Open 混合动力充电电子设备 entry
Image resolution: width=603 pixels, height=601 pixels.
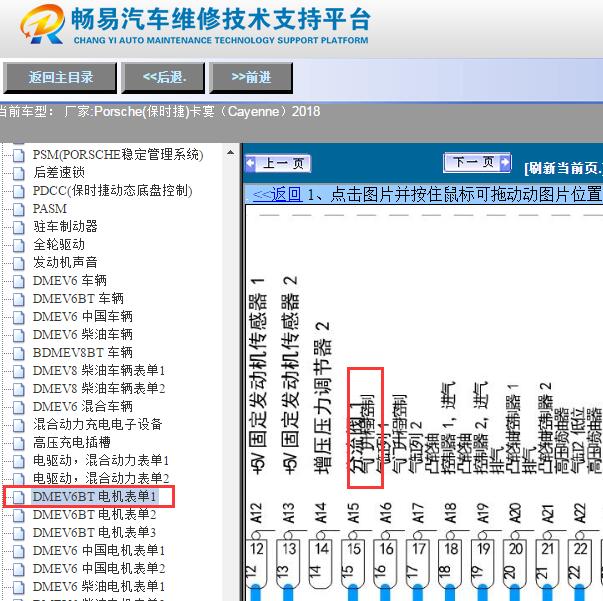coord(98,425)
